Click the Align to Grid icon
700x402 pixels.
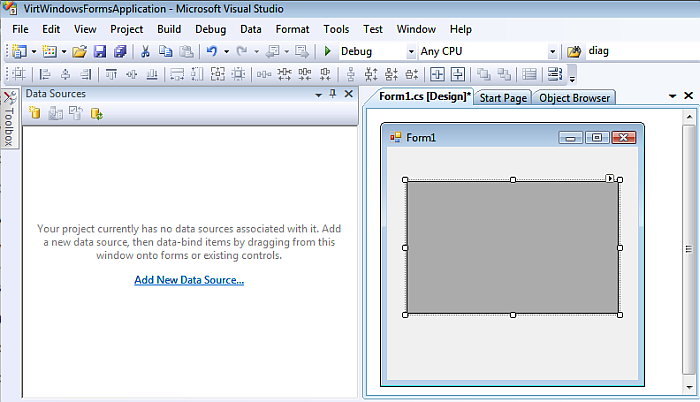click(19, 74)
